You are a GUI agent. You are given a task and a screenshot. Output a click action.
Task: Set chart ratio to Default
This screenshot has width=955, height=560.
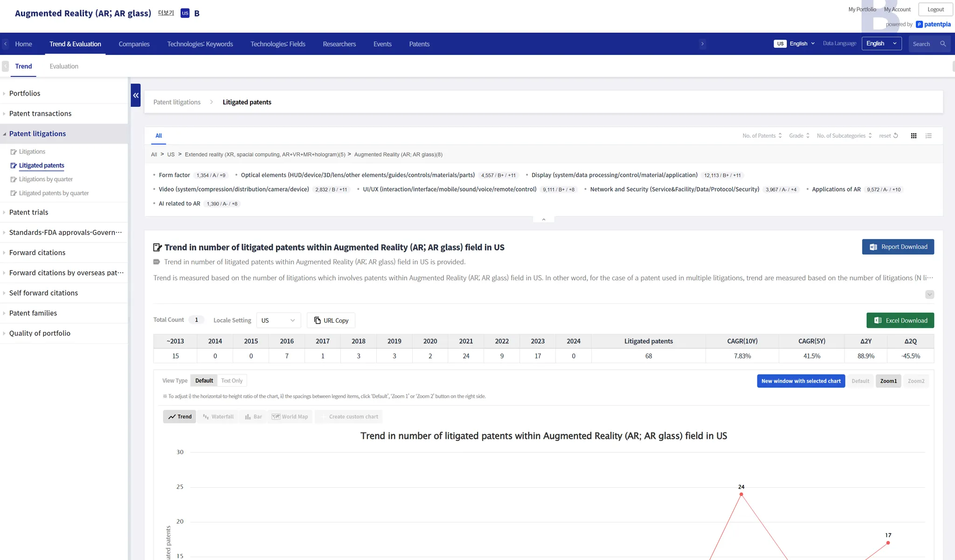click(860, 381)
